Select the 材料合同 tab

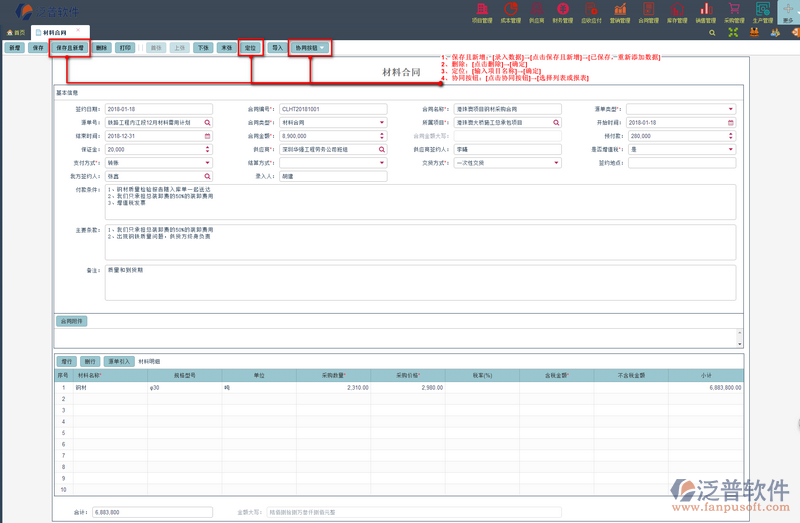[56, 33]
